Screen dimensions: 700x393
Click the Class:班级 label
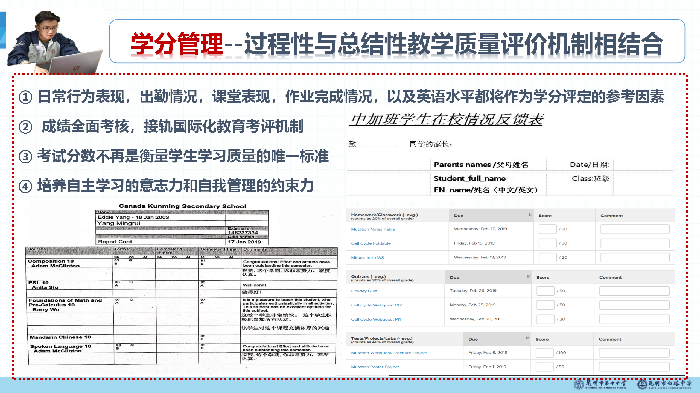590,178
